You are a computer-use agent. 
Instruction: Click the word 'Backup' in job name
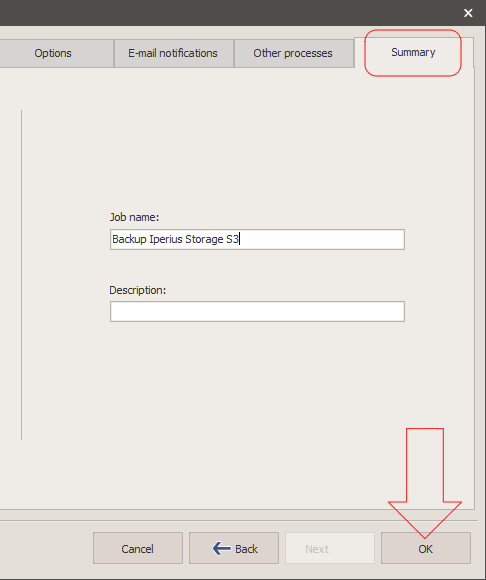point(129,239)
